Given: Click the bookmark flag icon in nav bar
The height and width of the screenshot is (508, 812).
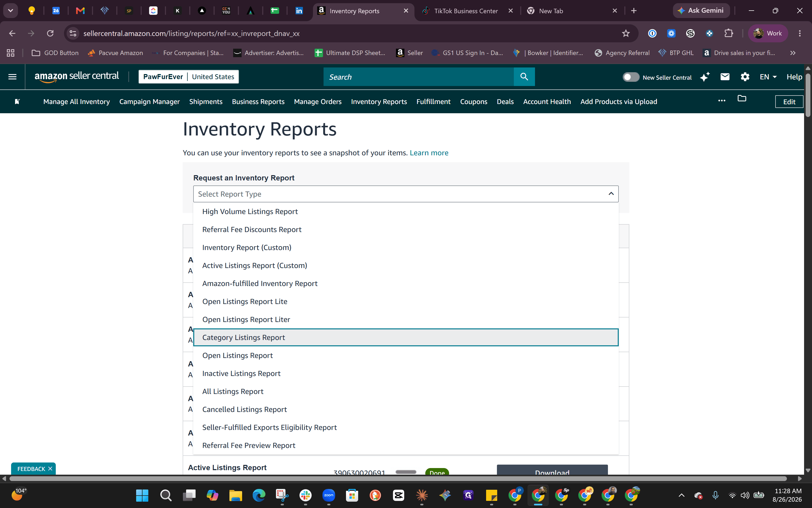Looking at the screenshot, I should 17,101.
